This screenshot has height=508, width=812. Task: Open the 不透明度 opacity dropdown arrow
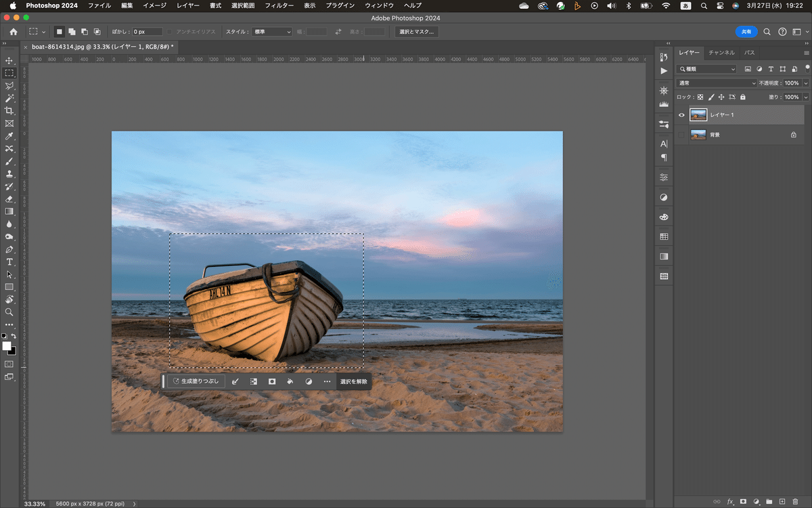click(805, 83)
